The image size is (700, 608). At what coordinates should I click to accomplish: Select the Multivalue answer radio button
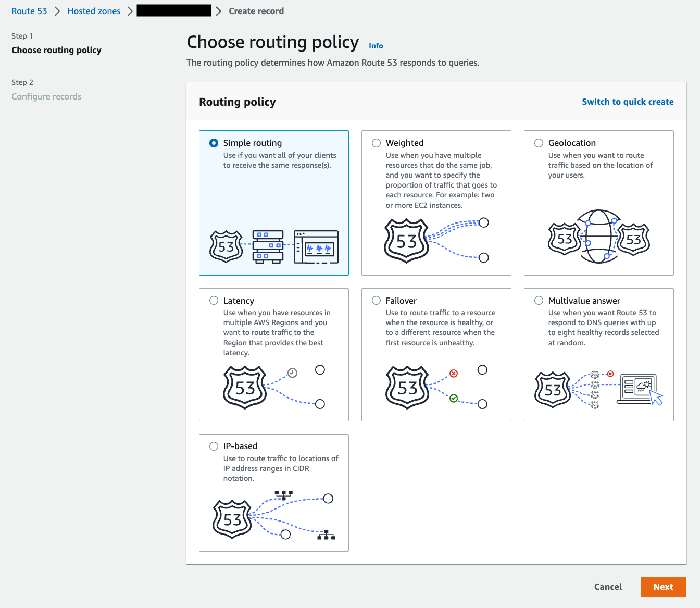point(539,301)
